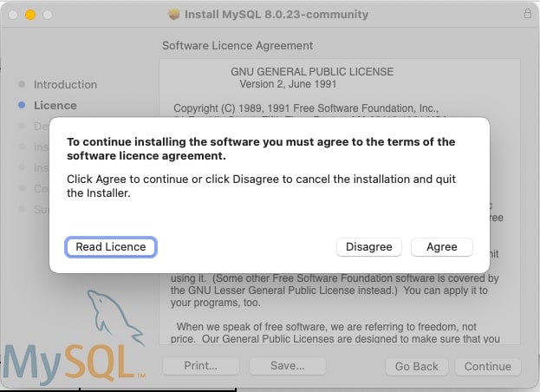The image size is (540, 392).
Task: Open Read Licence in the dialog
Action: point(111,247)
